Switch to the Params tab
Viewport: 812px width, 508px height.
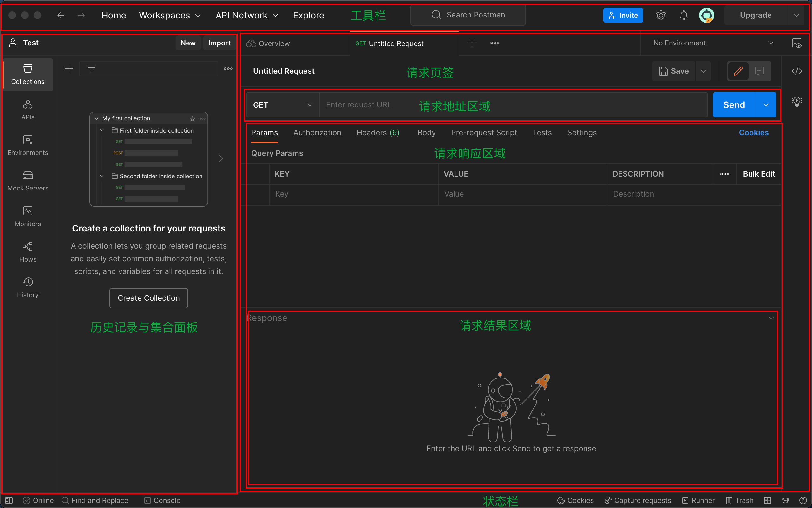click(x=265, y=133)
